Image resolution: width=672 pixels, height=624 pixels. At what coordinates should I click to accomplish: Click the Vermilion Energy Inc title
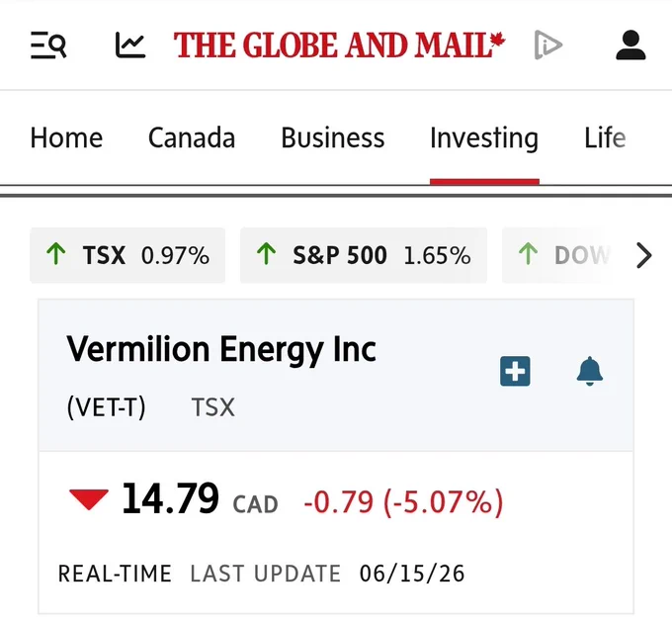(x=221, y=350)
